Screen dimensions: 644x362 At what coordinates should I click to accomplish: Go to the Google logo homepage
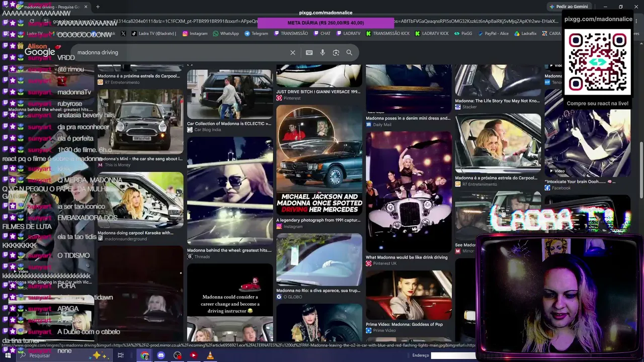[40, 52]
